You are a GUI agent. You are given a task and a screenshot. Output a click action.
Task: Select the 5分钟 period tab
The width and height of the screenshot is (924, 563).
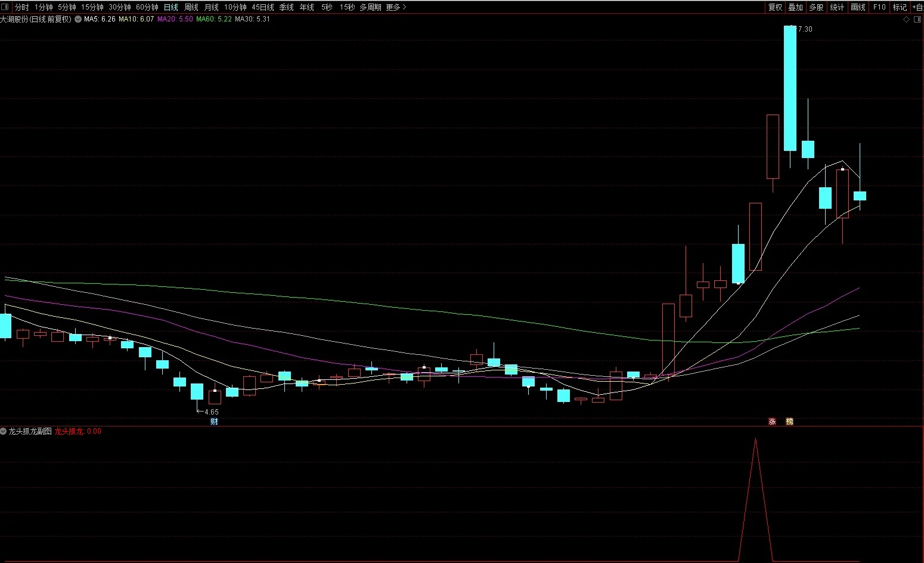coord(67,7)
